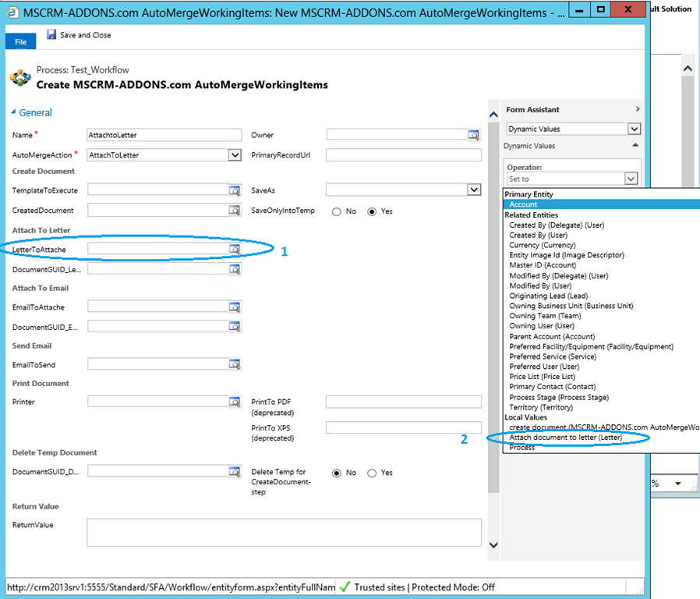
Task: Choose Modified By (User) entry
Action: click(x=540, y=285)
